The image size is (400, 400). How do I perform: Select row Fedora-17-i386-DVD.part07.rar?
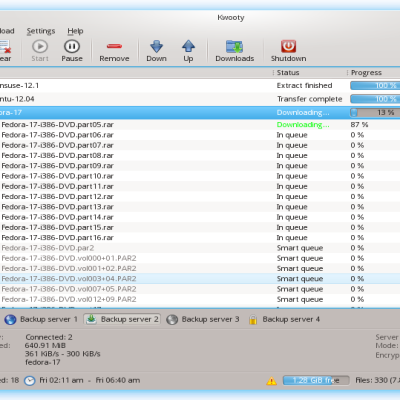point(200,145)
